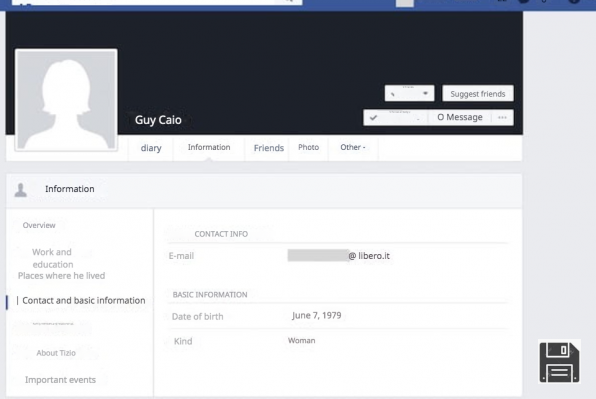This screenshot has width=596, height=399.
Task: Select Contact and basic information
Action: [84, 301]
